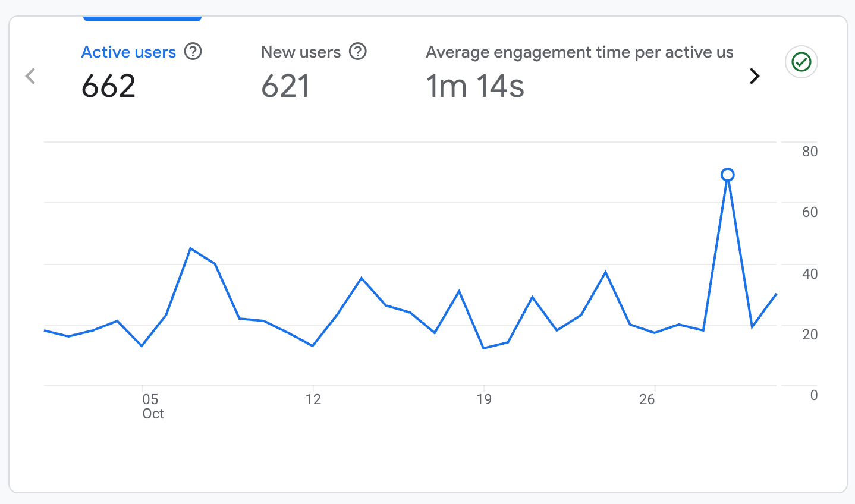Click the 1m 14s engagement value
The height and width of the screenshot is (504, 855).
pos(475,86)
